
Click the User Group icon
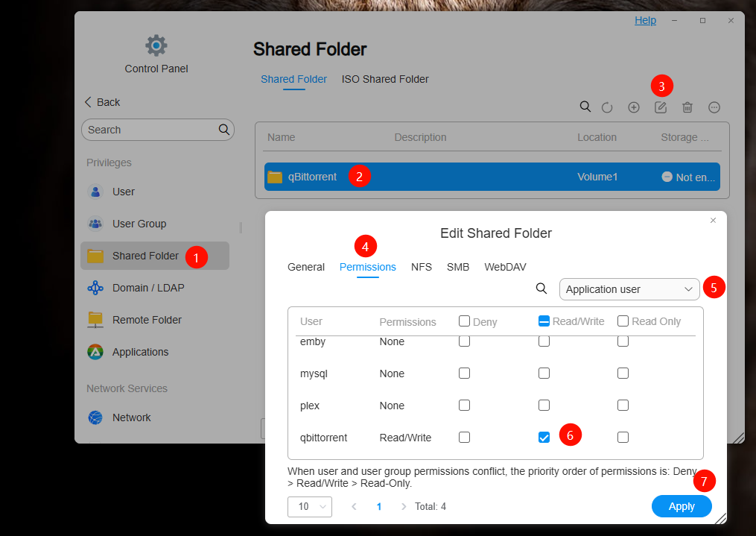click(x=95, y=224)
